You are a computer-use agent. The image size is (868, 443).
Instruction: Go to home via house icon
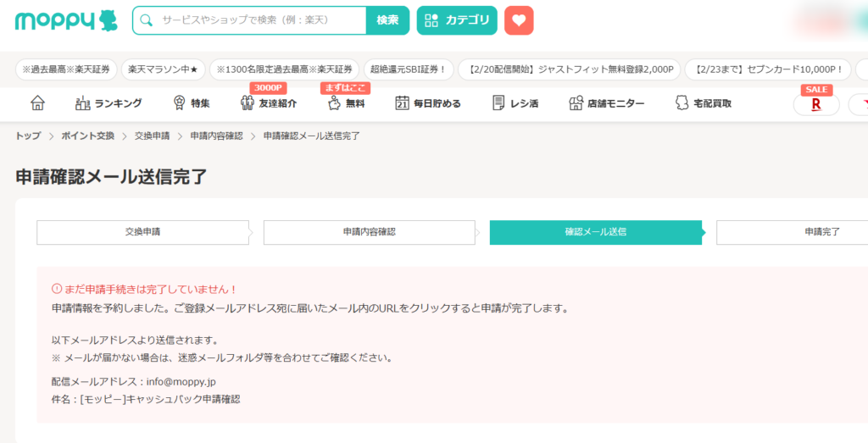(37, 102)
